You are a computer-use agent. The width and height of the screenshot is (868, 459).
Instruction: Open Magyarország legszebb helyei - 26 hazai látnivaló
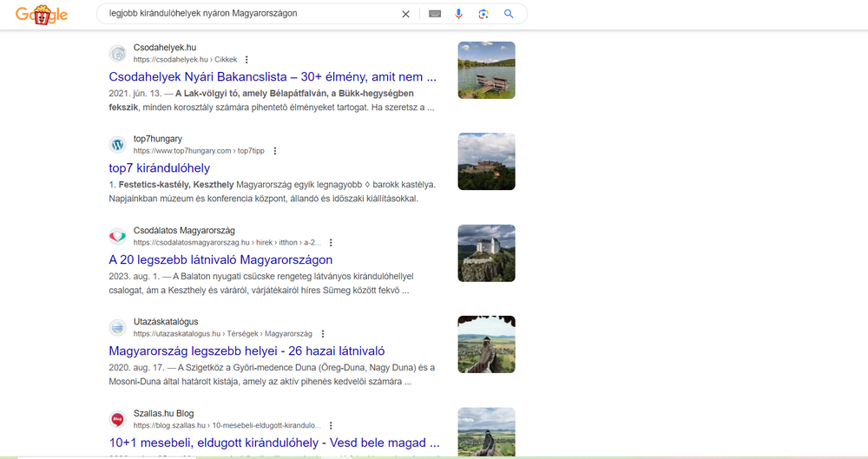point(247,351)
